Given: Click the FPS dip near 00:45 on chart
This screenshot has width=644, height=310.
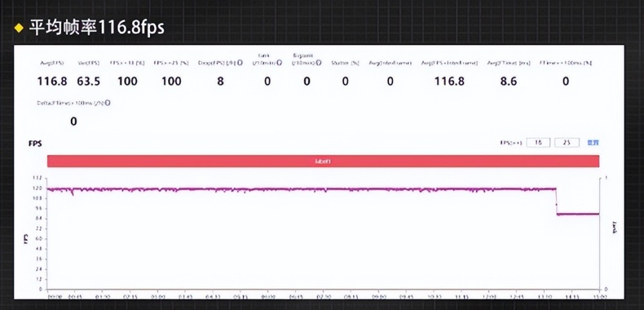Looking at the screenshot, I should 72,193.
